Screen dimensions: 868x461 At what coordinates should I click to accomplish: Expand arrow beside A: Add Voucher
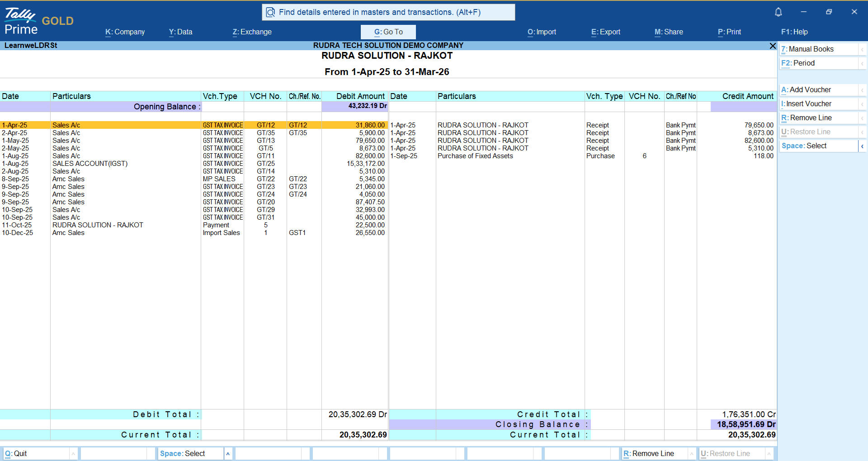tap(862, 90)
